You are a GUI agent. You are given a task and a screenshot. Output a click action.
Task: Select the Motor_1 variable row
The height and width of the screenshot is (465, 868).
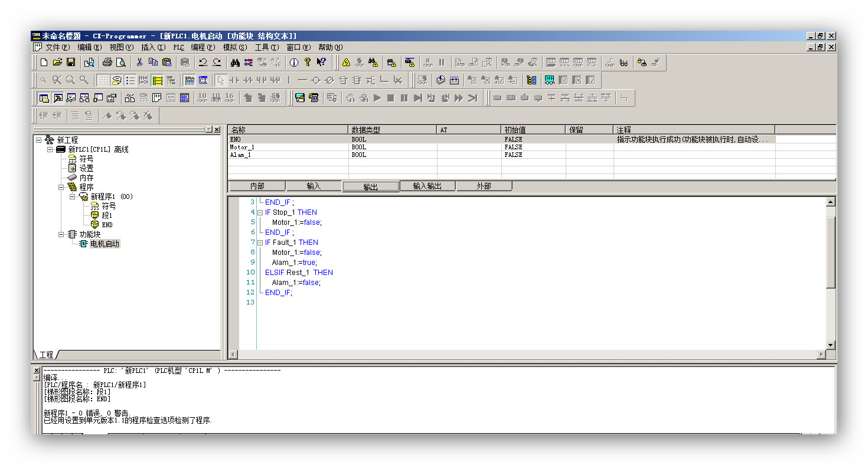tap(242, 148)
